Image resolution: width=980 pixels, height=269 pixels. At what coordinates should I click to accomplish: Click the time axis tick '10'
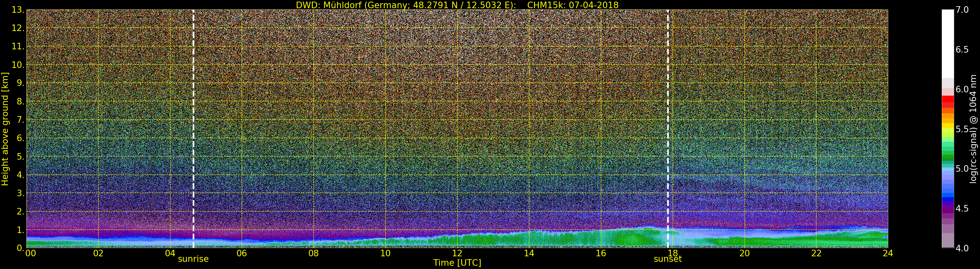tap(385, 253)
